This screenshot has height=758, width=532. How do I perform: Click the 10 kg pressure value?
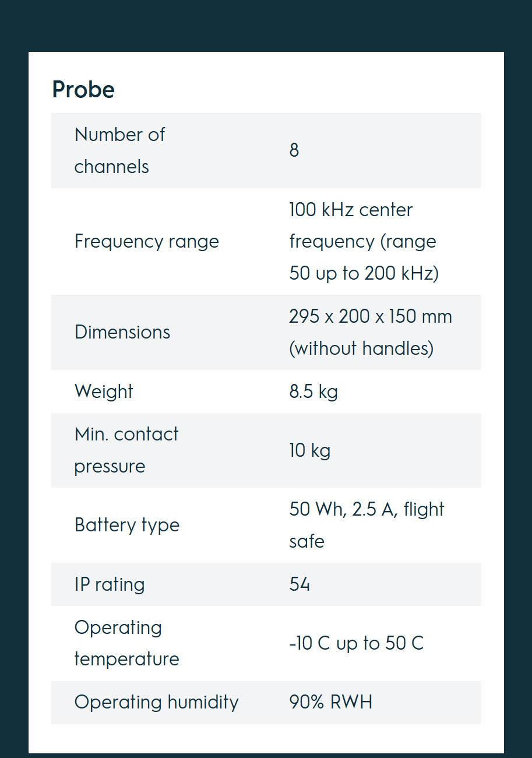[x=309, y=450]
